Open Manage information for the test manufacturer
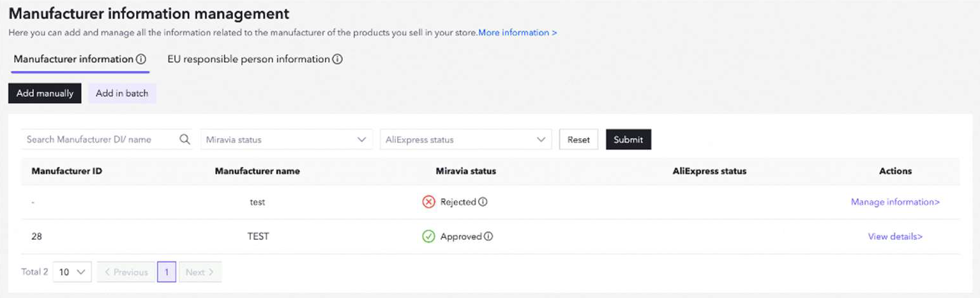Screen dimensions: 980x298 [895, 202]
